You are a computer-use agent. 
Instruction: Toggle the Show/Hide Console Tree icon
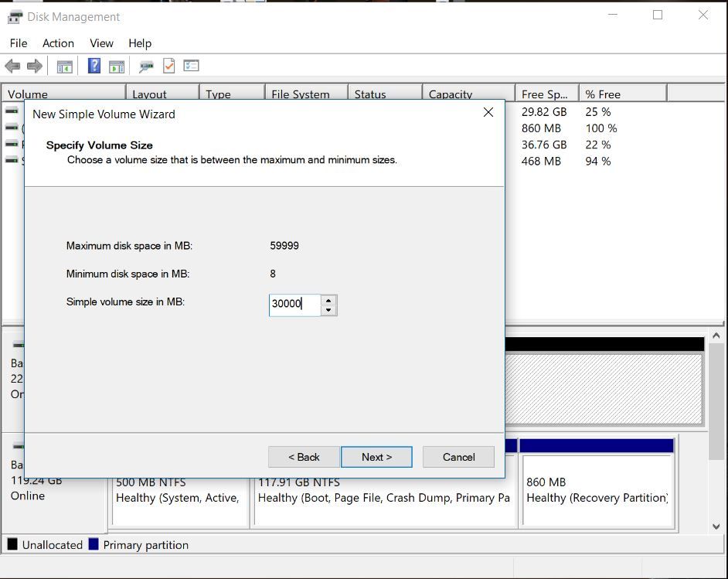(65, 66)
